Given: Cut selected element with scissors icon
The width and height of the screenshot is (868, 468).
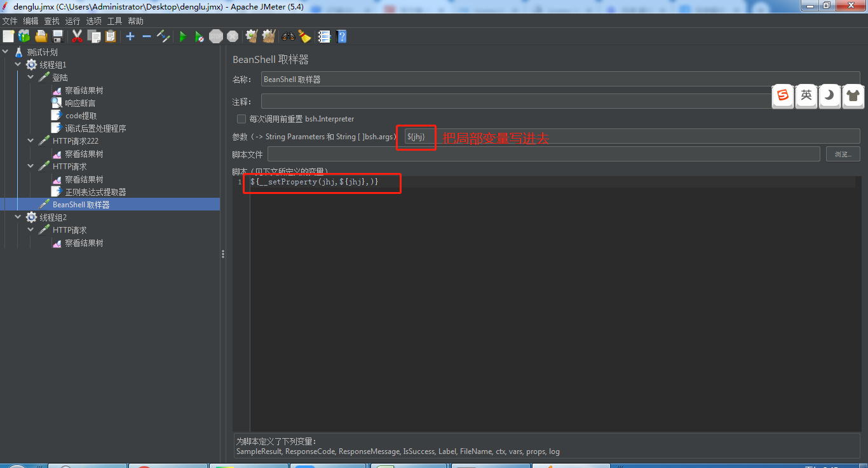Looking at the screenshot, I should pyautogui.click(x=78, y=36).
